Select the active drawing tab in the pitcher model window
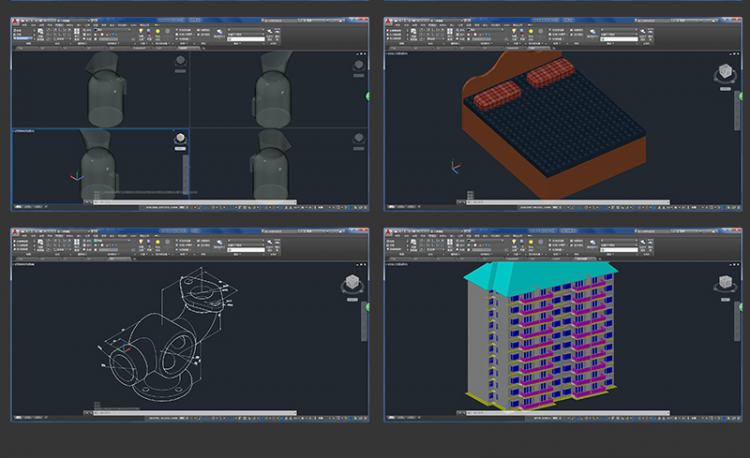Screen dimensions: 750x458 coord(189,48)
